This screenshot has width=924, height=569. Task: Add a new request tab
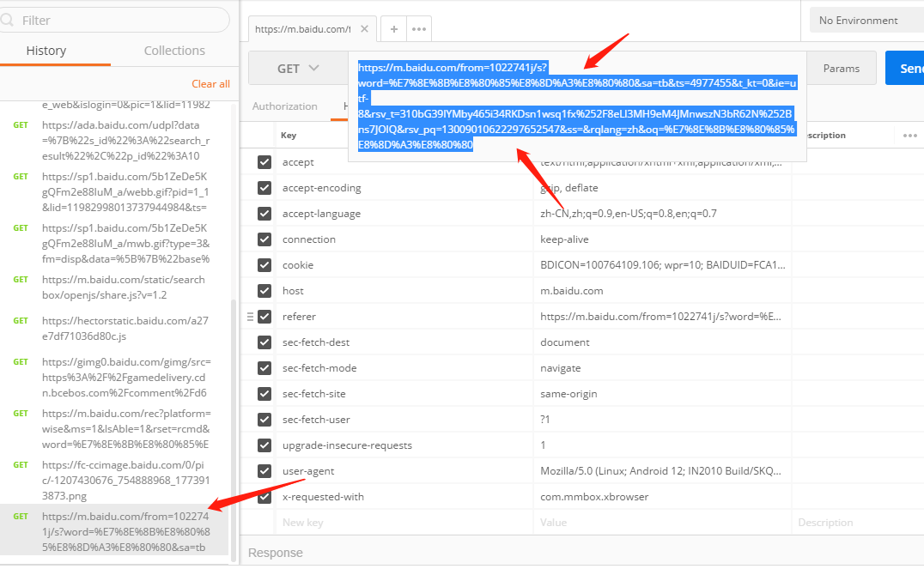393,29
